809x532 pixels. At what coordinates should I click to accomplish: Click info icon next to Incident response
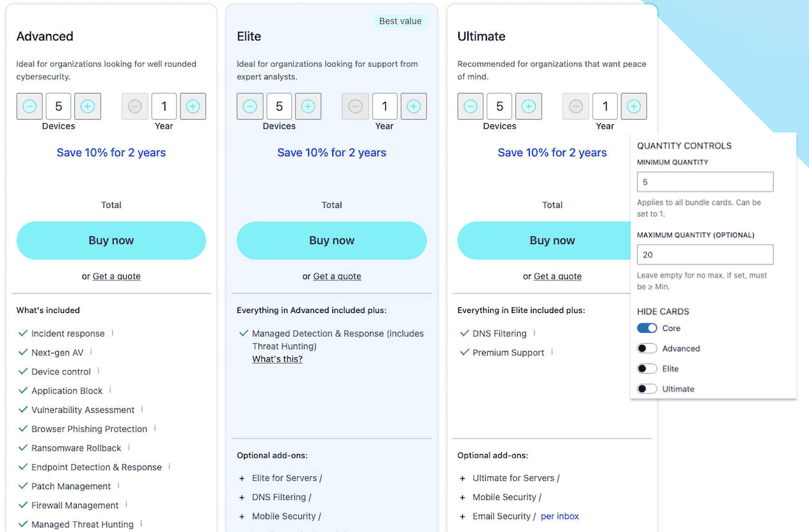(113, 333)
